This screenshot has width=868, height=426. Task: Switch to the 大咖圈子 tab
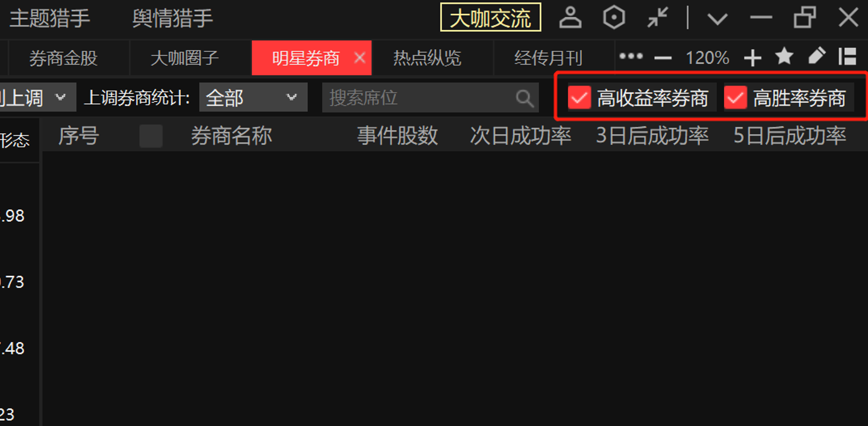184,58
